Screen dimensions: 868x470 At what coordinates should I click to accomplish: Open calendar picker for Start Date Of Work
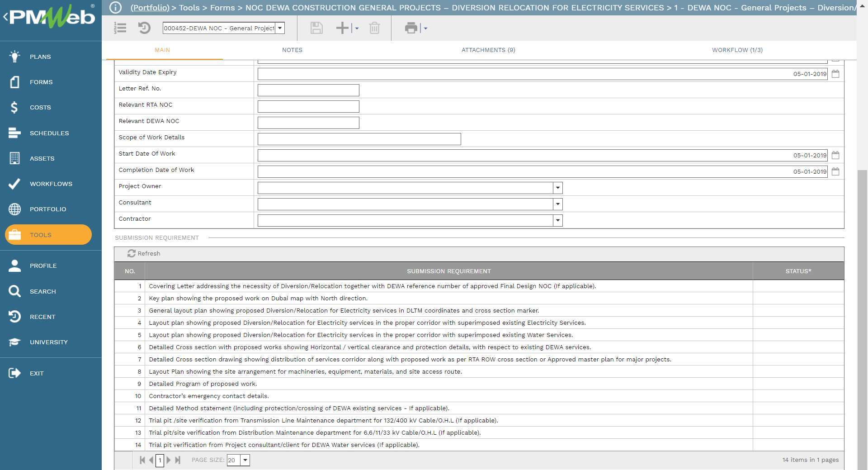click(835, 155)
